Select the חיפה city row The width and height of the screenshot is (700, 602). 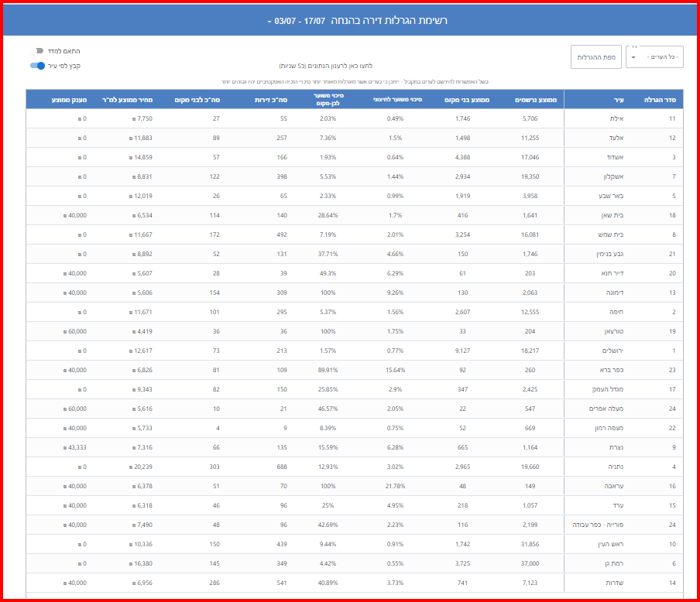coord(355,312)
